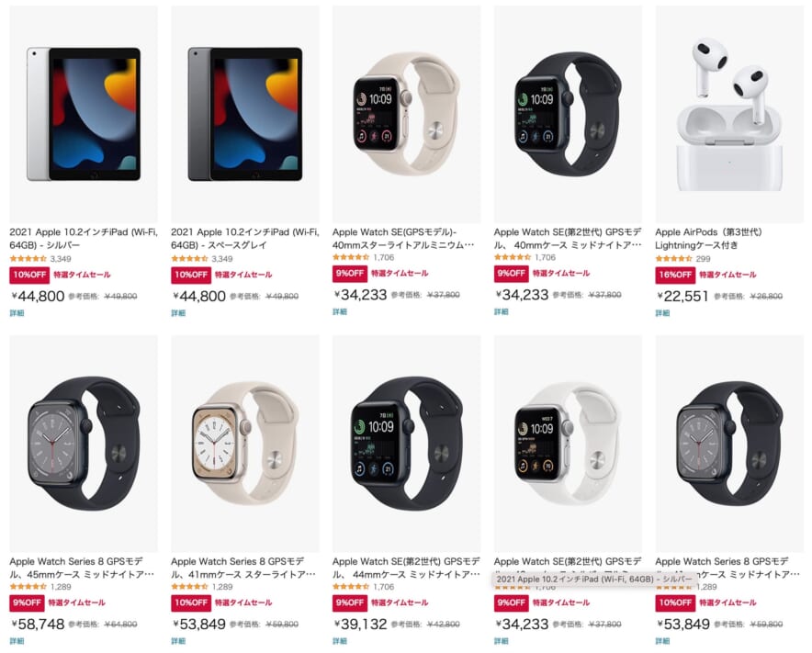The width and height of the screenshot is (812, 653).
Task: Open 詳細 link under the ¥58,748 watch
Action: [x=17, y=641]
